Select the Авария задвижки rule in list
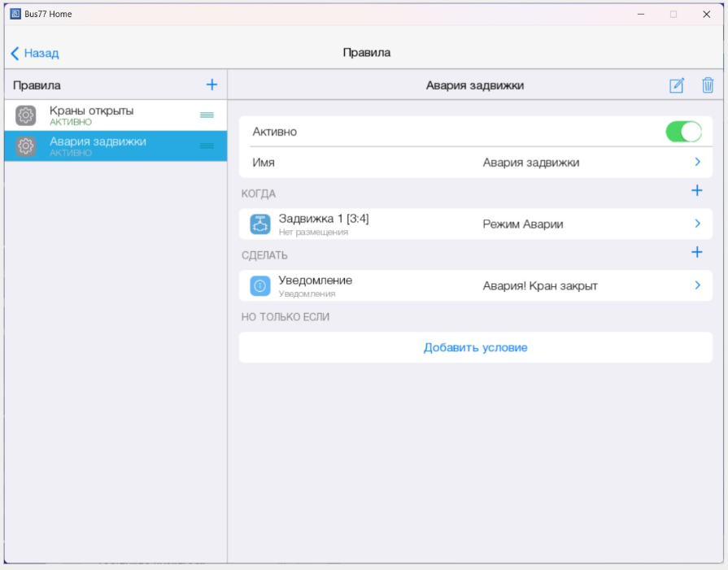The width and height of the screenshot is (728, 570). tap(116, 146)
